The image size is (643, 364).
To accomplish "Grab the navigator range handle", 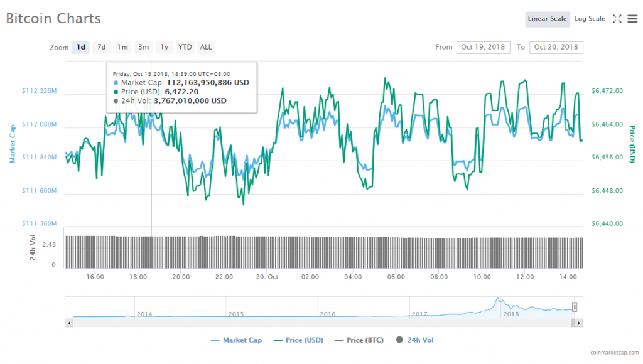I will tap(574, 307).
